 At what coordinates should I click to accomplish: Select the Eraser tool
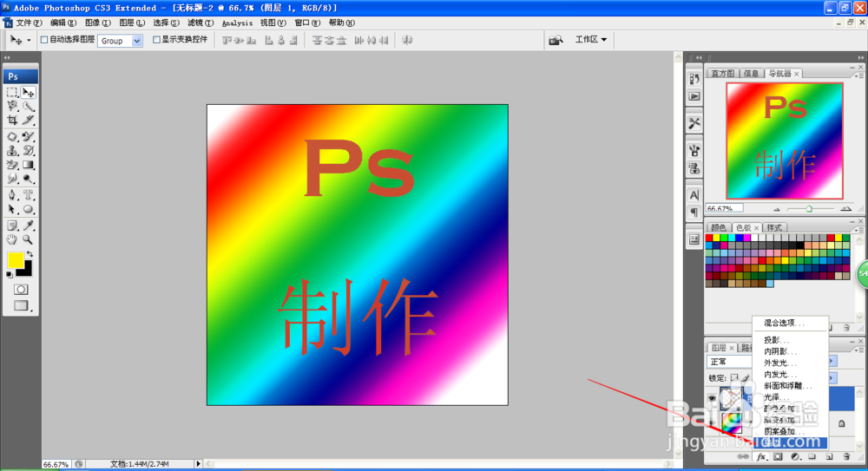[x=12, y=165]
